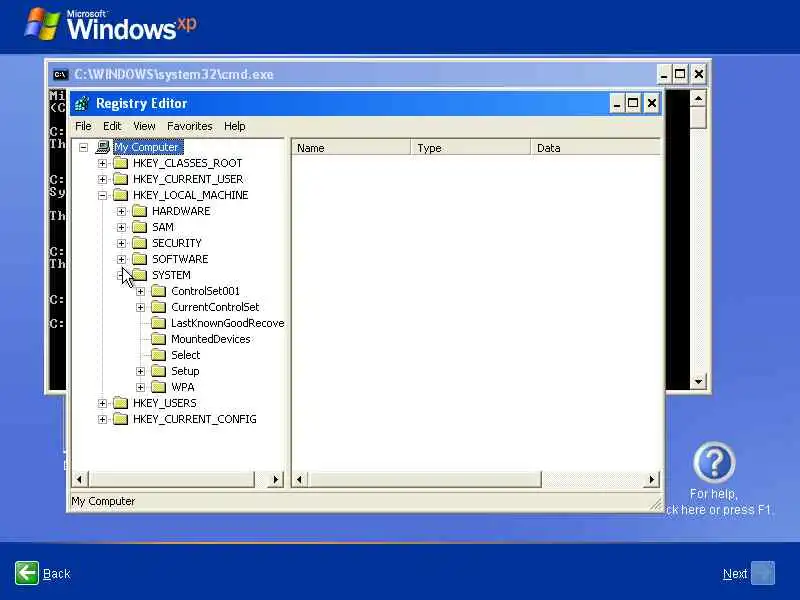Click the CurrentControlSet folder icon
Viewport: 800px width, 600px height.
pos(159,307)
